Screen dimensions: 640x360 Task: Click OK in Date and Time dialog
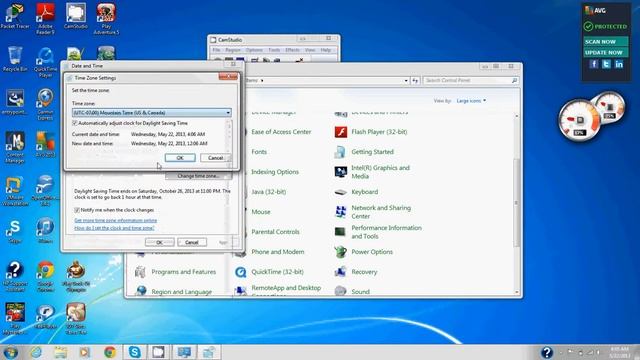click(x=160, y=242)
